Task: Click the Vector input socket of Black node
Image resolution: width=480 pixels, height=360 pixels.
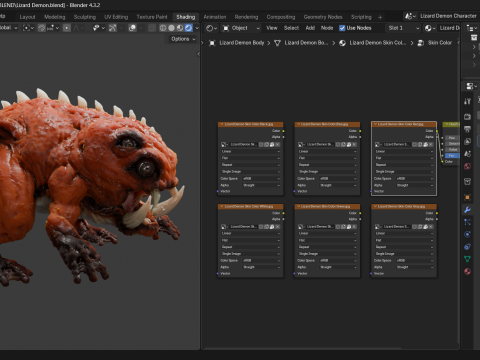Action: 218,191
